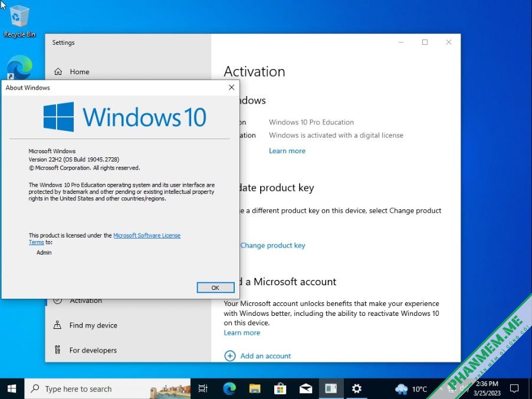Screen dimensions: 532x399
Task: Click the Windows 10 logo in About dialog
Action: [x=124, y=117]
